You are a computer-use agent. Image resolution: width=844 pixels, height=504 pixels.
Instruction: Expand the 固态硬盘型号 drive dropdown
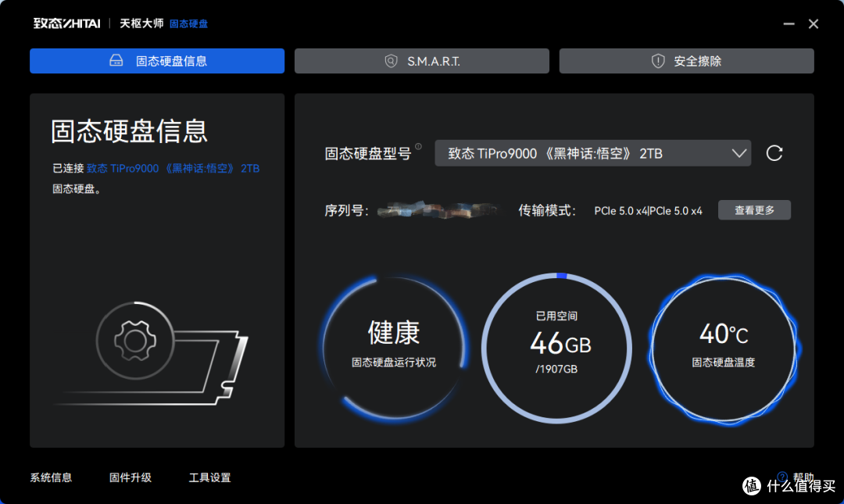pyautogui.click(x=592, y=153)
